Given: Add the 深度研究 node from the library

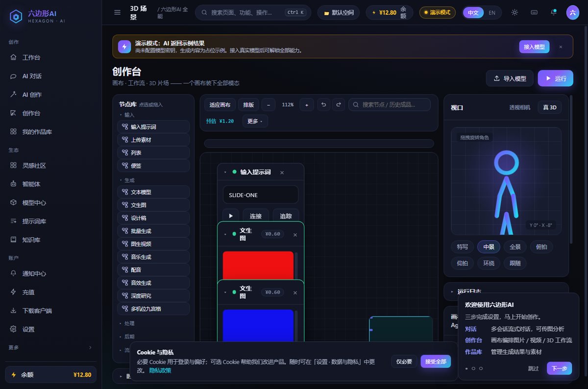Looking at the screenshot, I should tap(153, 296).
